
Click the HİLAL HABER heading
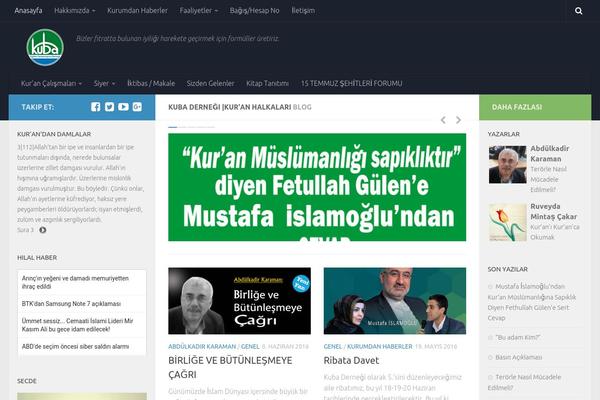pyautogui.click(x=37, y=258)
